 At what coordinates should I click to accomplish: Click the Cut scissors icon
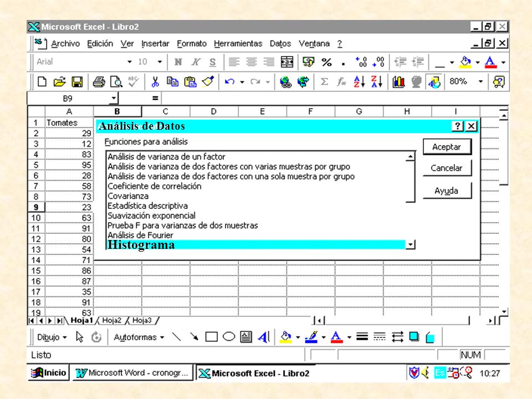coord(155,82)
